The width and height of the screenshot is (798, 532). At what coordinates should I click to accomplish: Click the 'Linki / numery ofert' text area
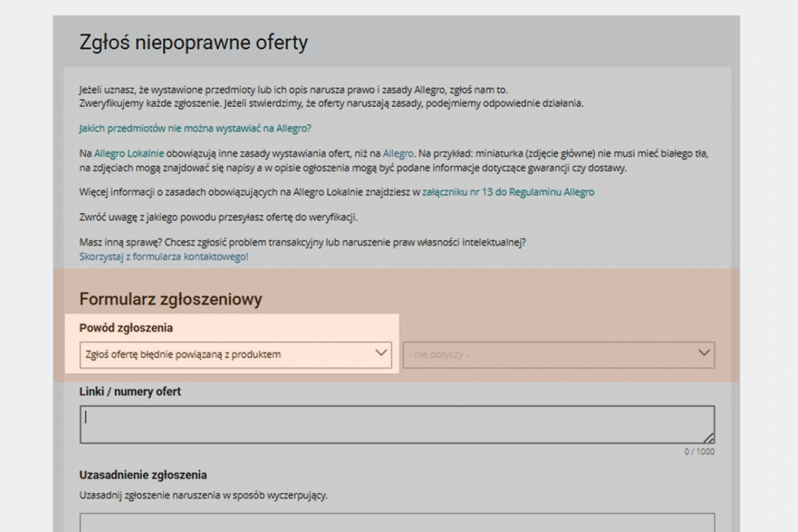click(397, 424)
